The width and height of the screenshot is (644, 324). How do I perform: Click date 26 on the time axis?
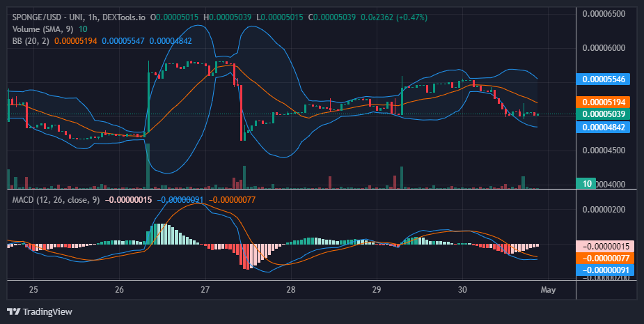119,290
